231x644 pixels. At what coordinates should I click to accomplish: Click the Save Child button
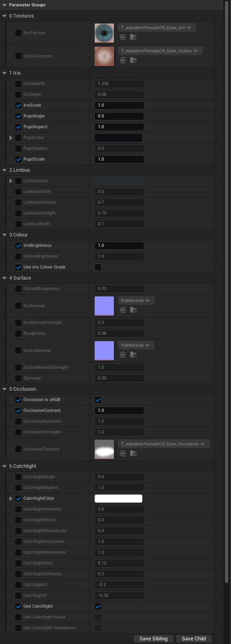click(x=194, y=638)
